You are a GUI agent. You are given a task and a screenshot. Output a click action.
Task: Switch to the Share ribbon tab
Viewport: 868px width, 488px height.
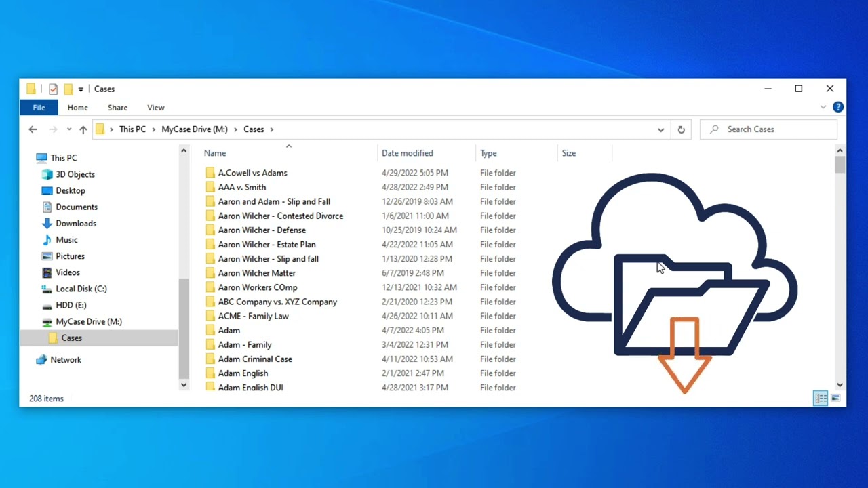pos(117,108)
